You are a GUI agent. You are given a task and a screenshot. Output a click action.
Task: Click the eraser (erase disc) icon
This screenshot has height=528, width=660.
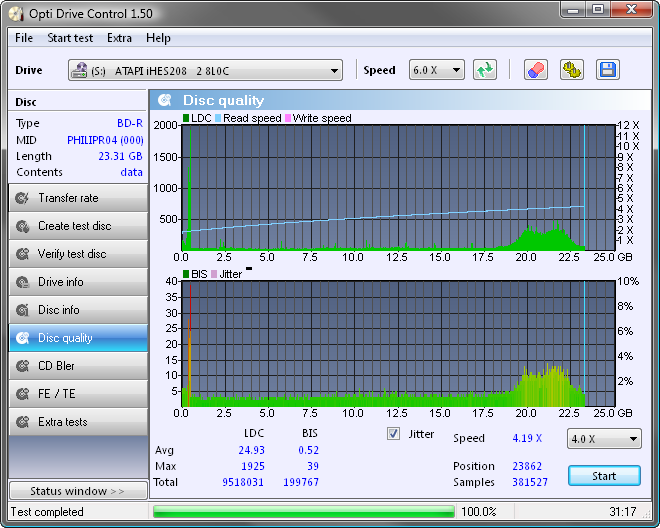pyautogui.click(x=535, y=70)
